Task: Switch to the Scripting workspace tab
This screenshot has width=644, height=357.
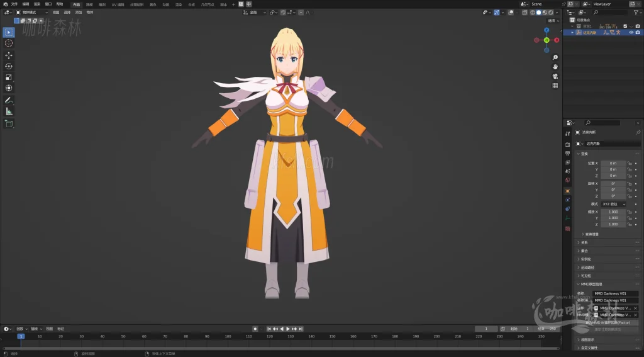Action: (x=223, y=4)
